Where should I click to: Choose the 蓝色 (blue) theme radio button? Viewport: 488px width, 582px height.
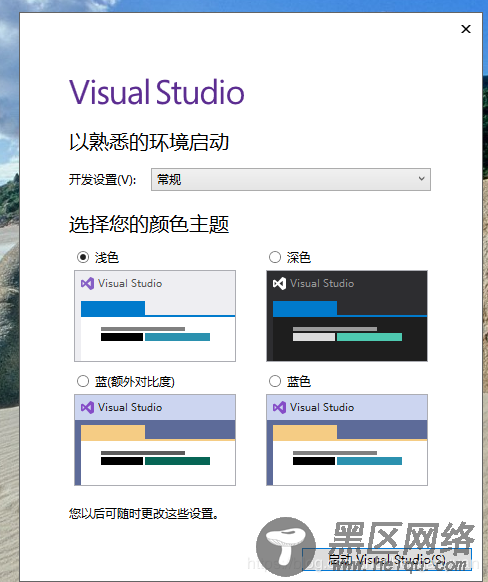click(275, 381)
